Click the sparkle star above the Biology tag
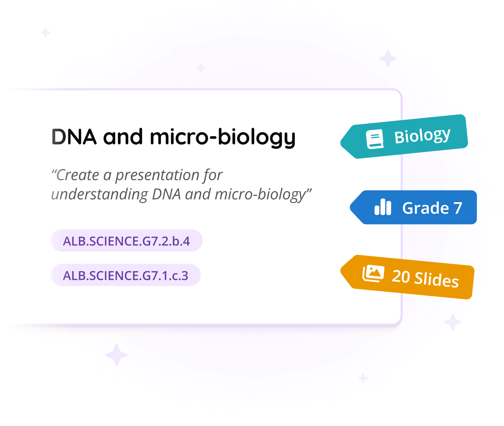The height and width of the screenshot is (426, 504). point(388,58)
